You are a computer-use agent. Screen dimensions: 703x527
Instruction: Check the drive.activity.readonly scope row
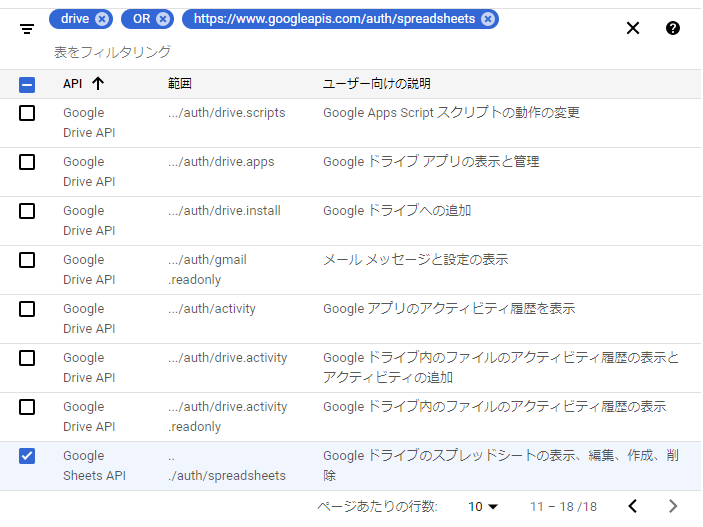click(27, 407)
